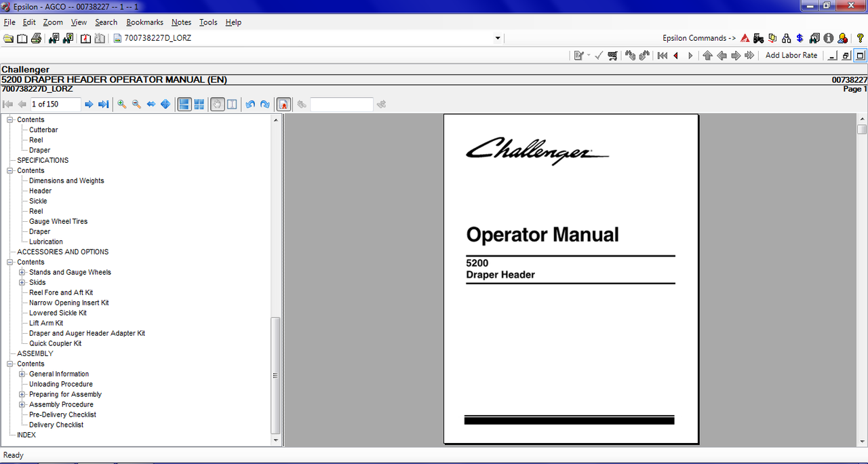Open the Zoom menu
868x464 pixels.
(x=53, y=22)
